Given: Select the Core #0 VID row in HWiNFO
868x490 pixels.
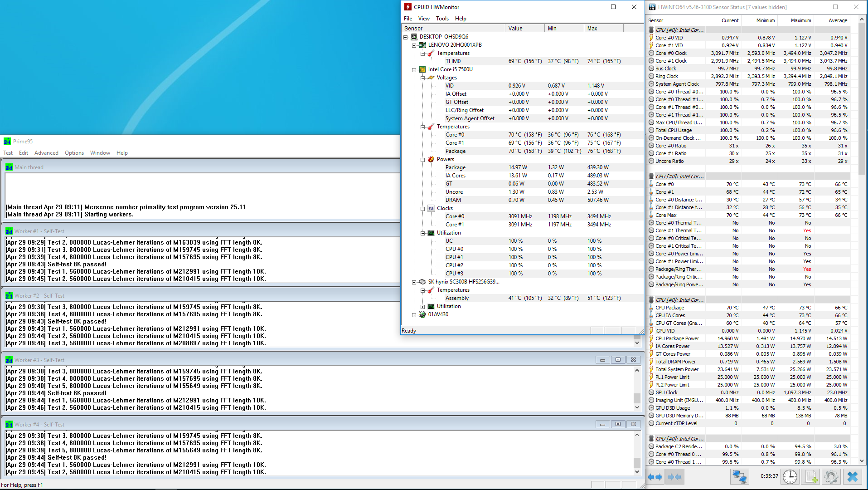Looking at the screenshot, I should [x=749, y=38].
